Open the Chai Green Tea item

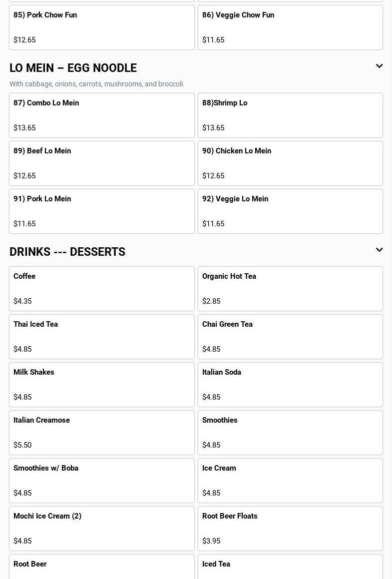tap(290, 337)
